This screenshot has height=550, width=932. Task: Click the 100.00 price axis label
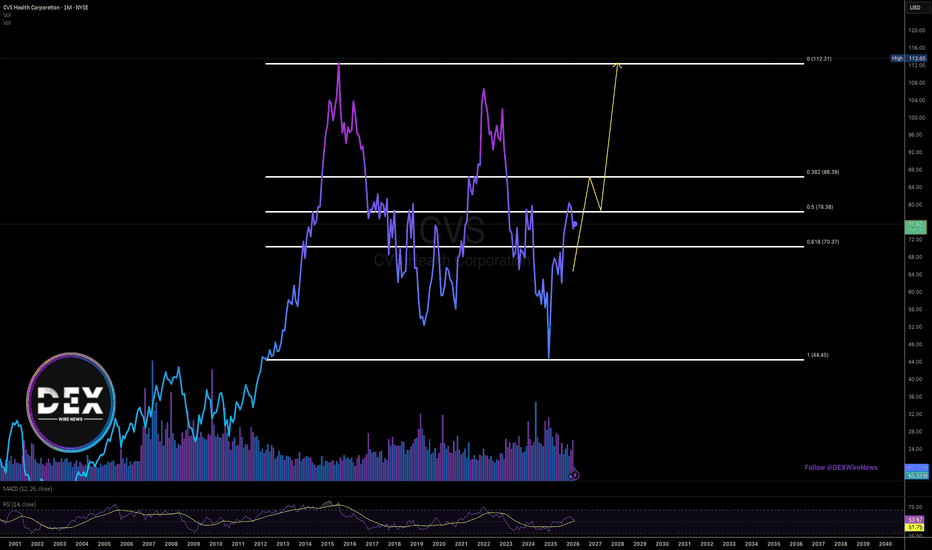[x=916, y=118]
